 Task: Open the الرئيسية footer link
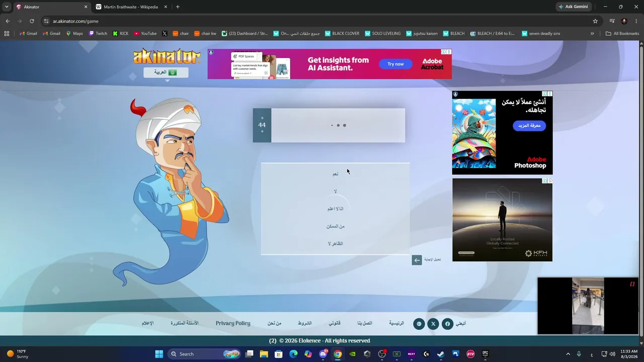pos(396,323)
